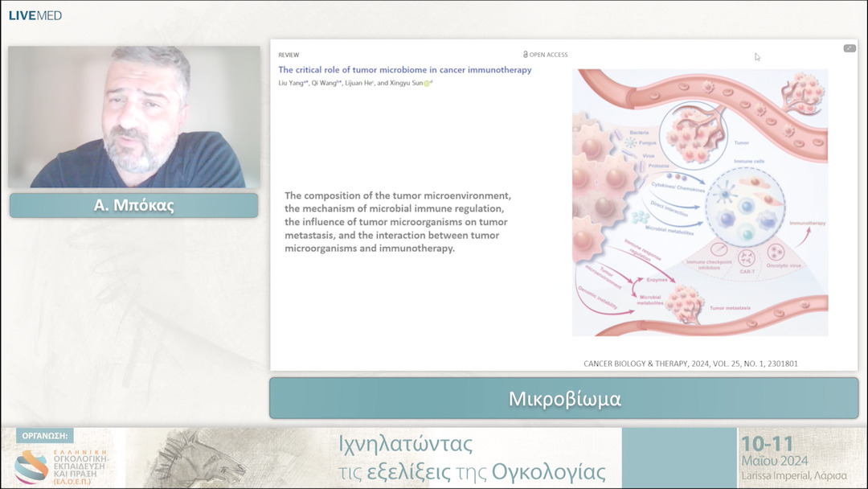The height and width of the screenshot is (489, 868).
Task: Click the OPEN ACCESS label text
Action: [549, 54]
